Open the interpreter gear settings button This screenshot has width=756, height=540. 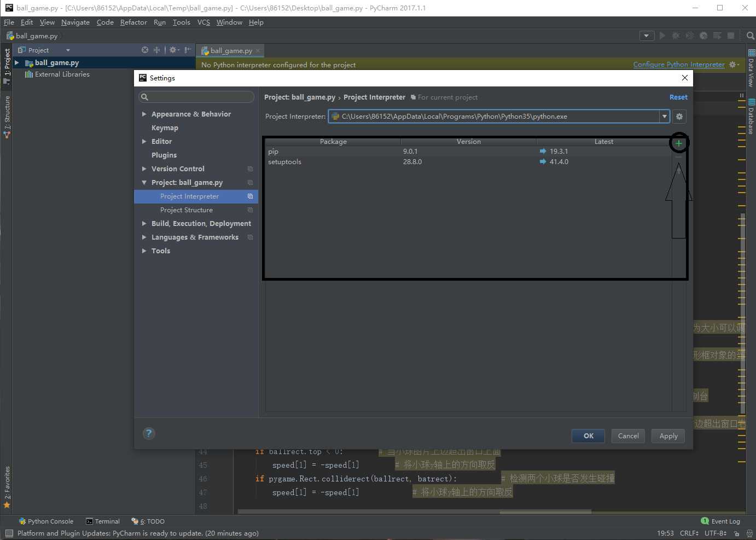coord(679,117)
